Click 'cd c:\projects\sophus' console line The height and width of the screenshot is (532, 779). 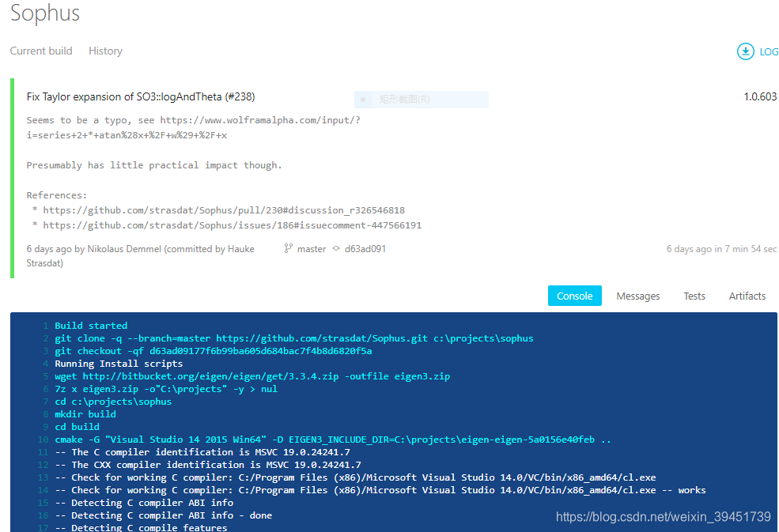113,402
